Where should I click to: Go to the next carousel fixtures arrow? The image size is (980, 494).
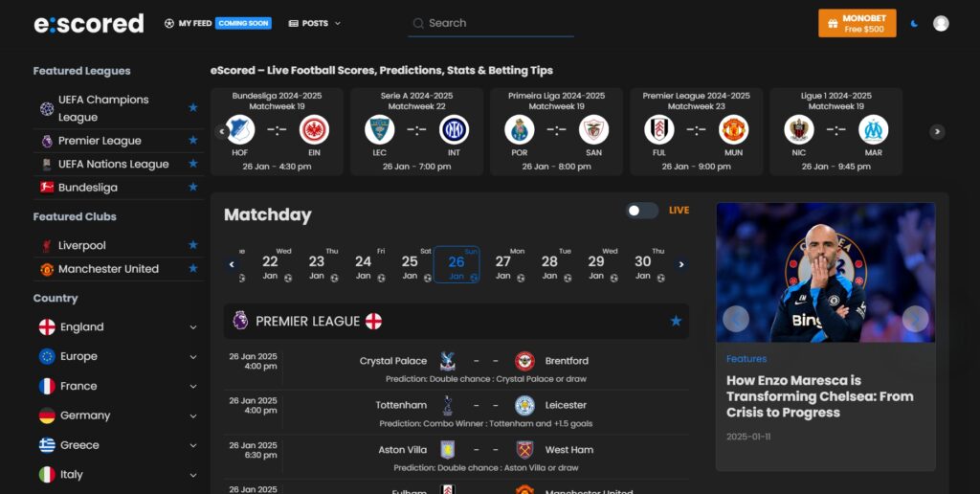(936, 131)
